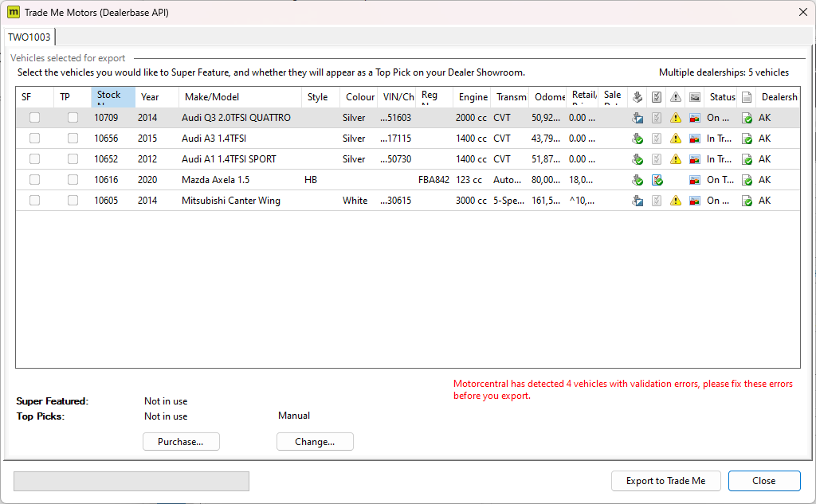Click the photo icon in the Mazda Axela row

[x=695, y=181]
